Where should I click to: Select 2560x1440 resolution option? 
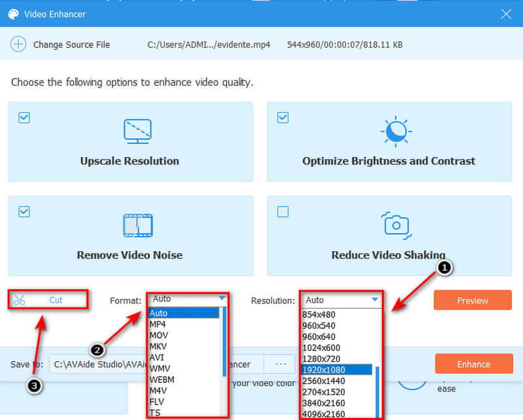point(337,381)
